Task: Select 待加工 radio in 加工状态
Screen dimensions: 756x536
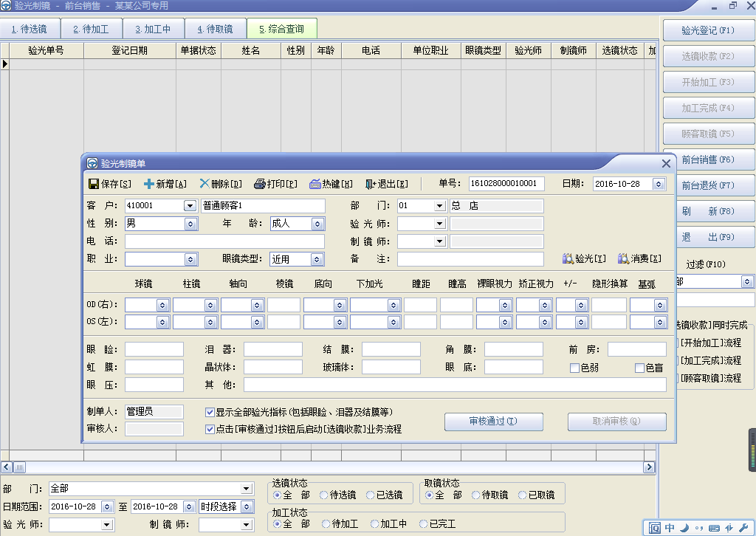Action: click(x=326, y=524)
